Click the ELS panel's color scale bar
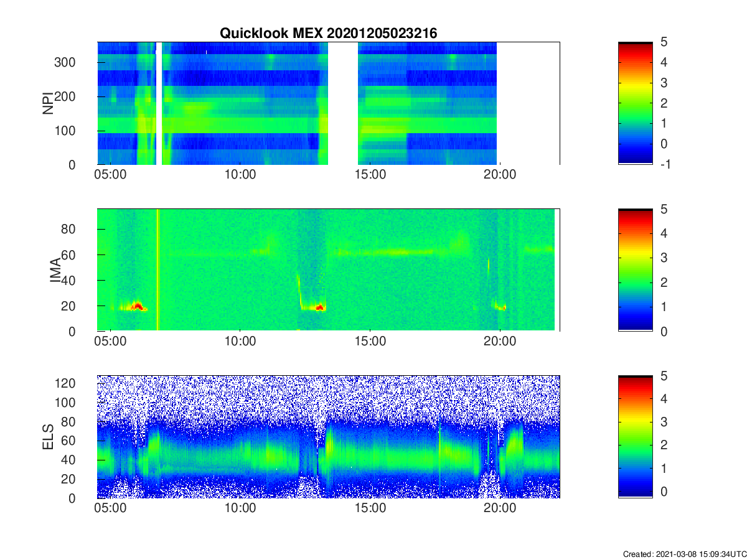This screenshot has width=747, height=560. pos(636,437)
